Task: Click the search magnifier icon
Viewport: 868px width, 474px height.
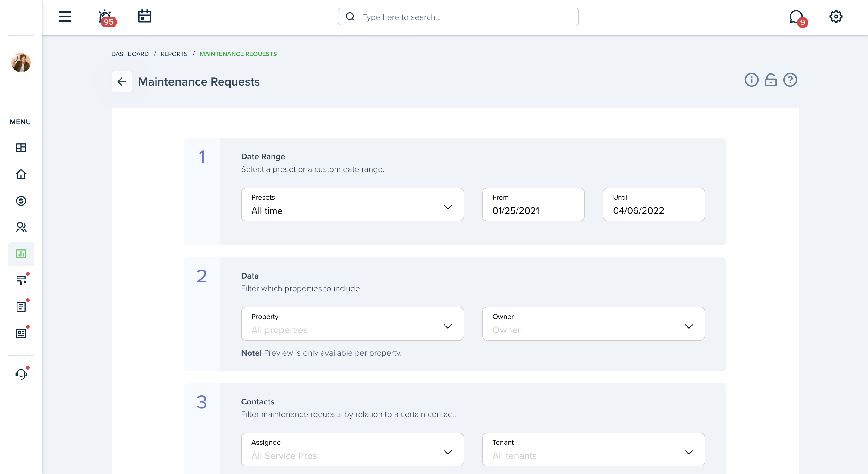Action: click(x=350, y=17)
